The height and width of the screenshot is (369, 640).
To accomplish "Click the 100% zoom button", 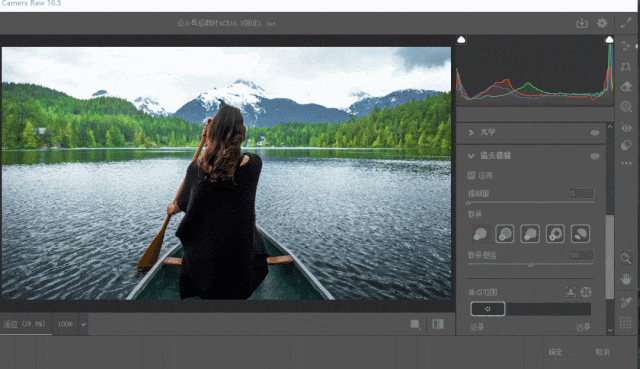I will 65,324.
